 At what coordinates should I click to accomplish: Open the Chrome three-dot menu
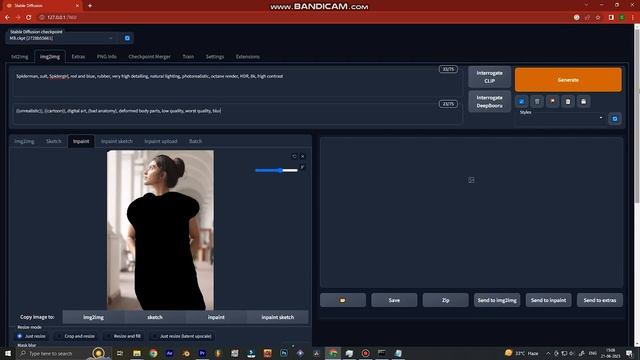point(633,18)
